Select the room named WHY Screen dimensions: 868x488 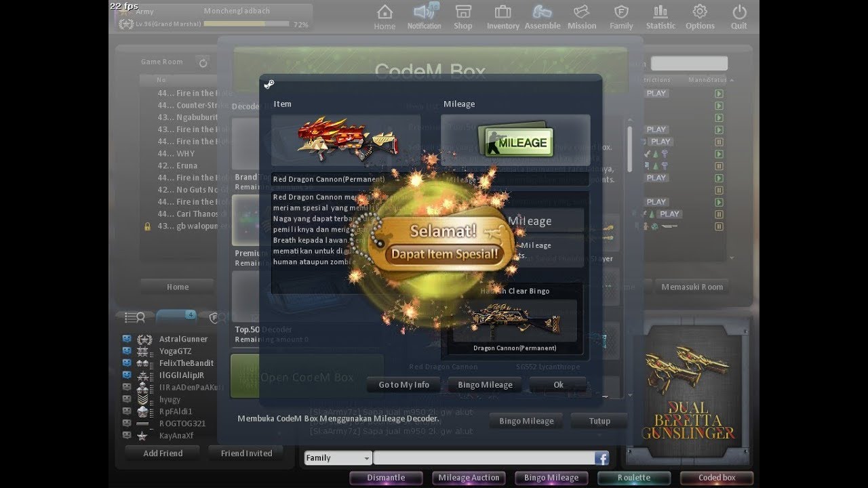[186, 154]
